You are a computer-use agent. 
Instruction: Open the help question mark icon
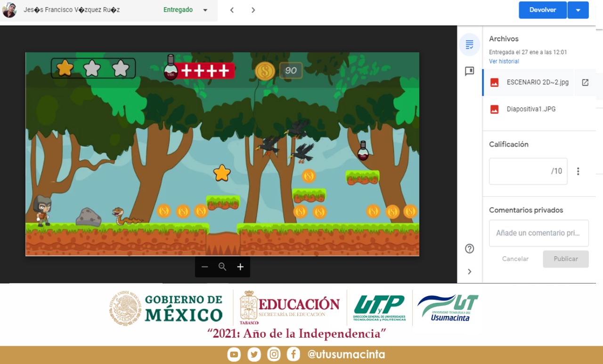[x=469, y=249]
